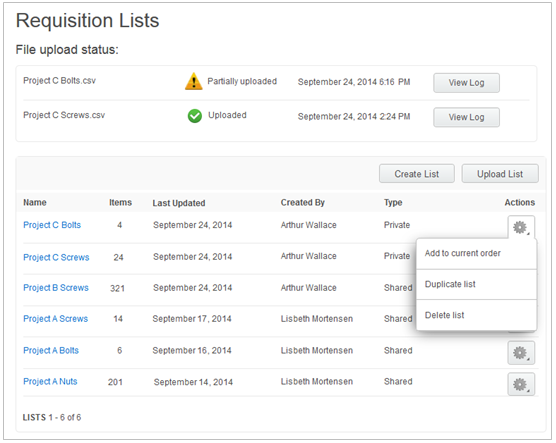Viewport: 556px width, 443px height.
Task: Click the September 17, 2014 date cell
Action: (192, 319)
